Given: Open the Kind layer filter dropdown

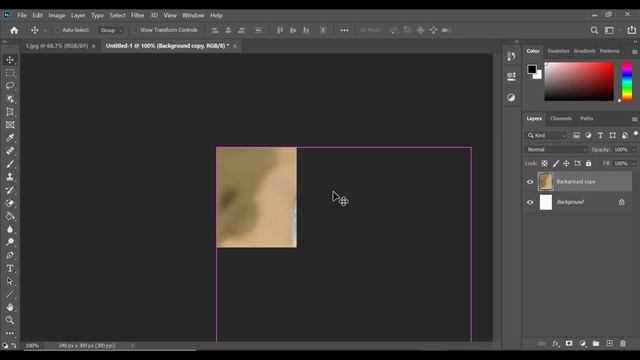Looking at the screenshot, I should point(547,136).
